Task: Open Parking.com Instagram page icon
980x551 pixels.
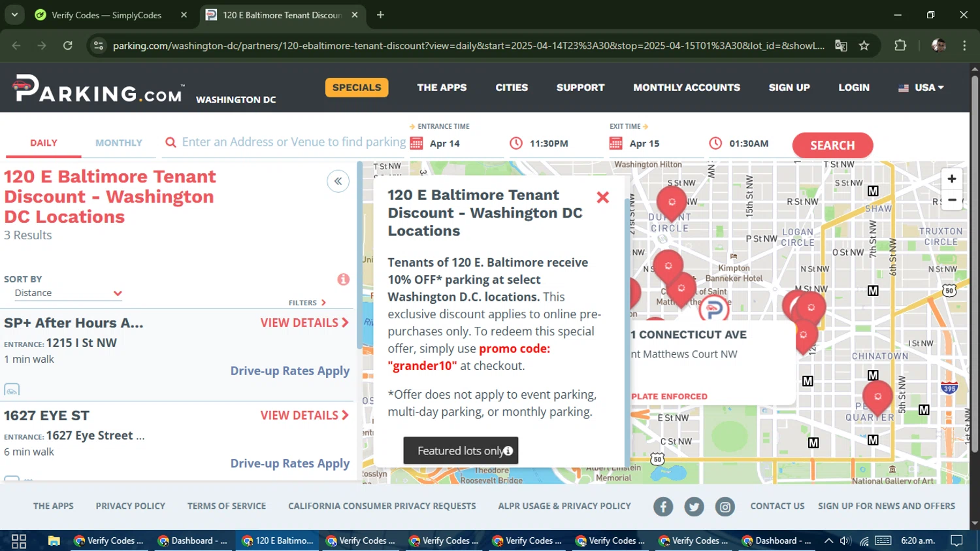Action: [x=725, y=507]
